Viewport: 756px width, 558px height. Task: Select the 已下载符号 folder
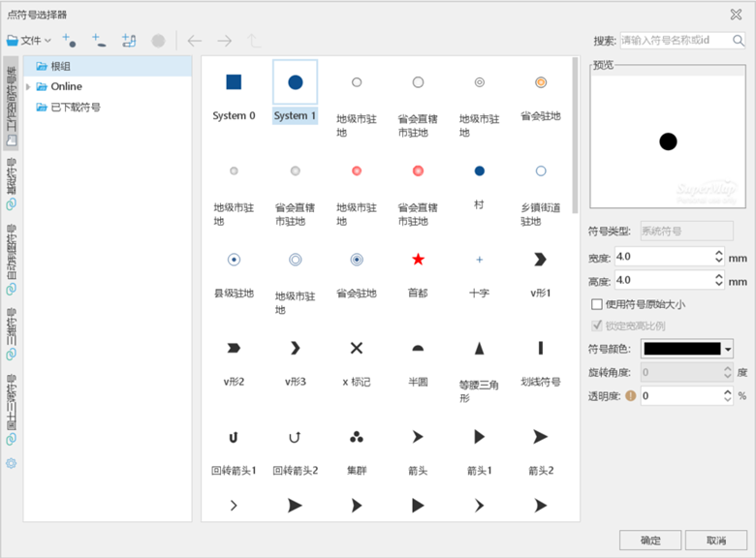tap(76, 108)
